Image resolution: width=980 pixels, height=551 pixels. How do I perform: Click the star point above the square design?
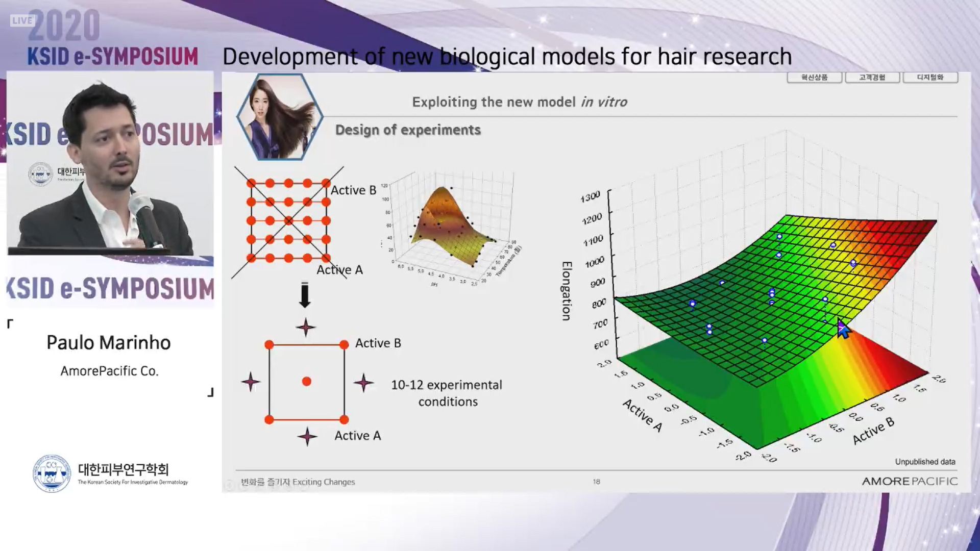[306, 327]
